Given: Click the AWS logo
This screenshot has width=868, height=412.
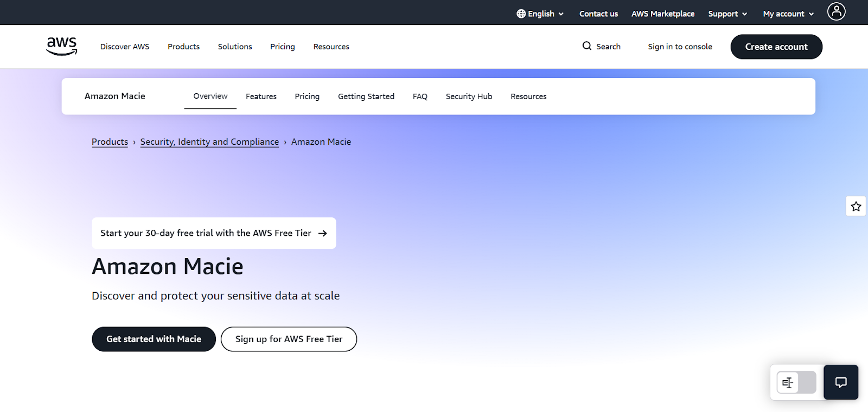Looking at the screenshot, I should [x=62, y=47].
